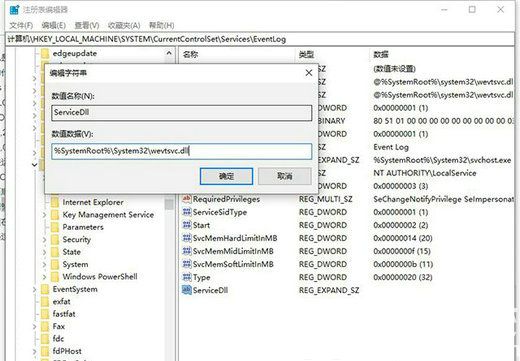Select the Security folder icon
Screen dimensions: 520x361
click(55, 239)
